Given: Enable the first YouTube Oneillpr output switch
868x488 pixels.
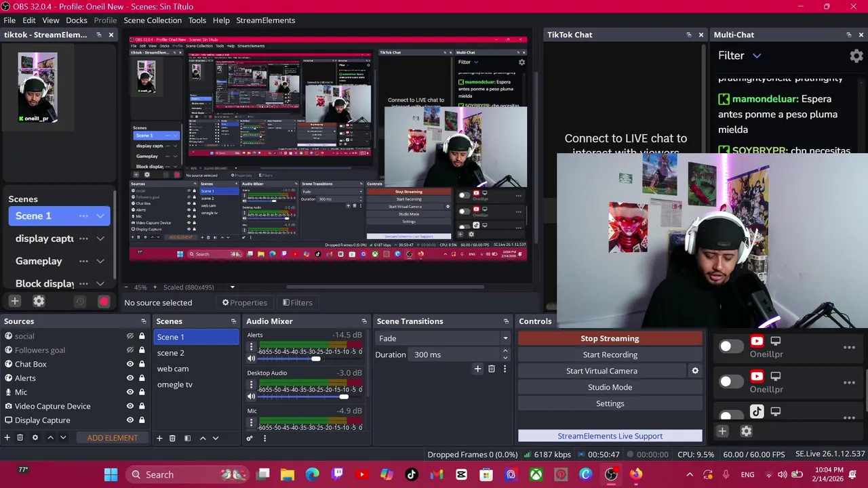Looking at the screenshot, I should (x=731, y=346).
